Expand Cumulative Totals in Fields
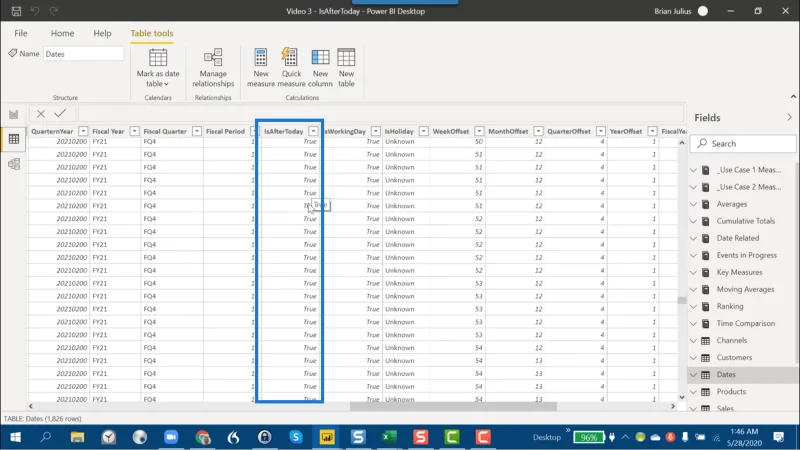The image size is (800, 450). pos(693,221)
